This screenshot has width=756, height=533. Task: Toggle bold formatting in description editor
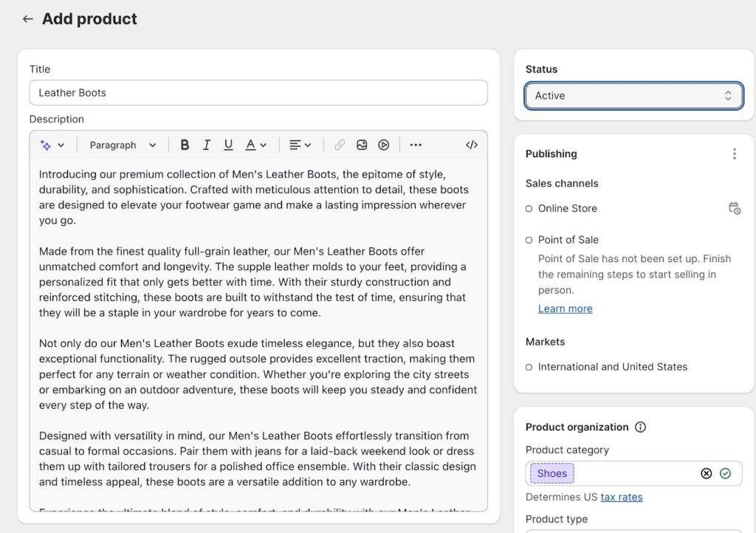click(x=185, y=145)
